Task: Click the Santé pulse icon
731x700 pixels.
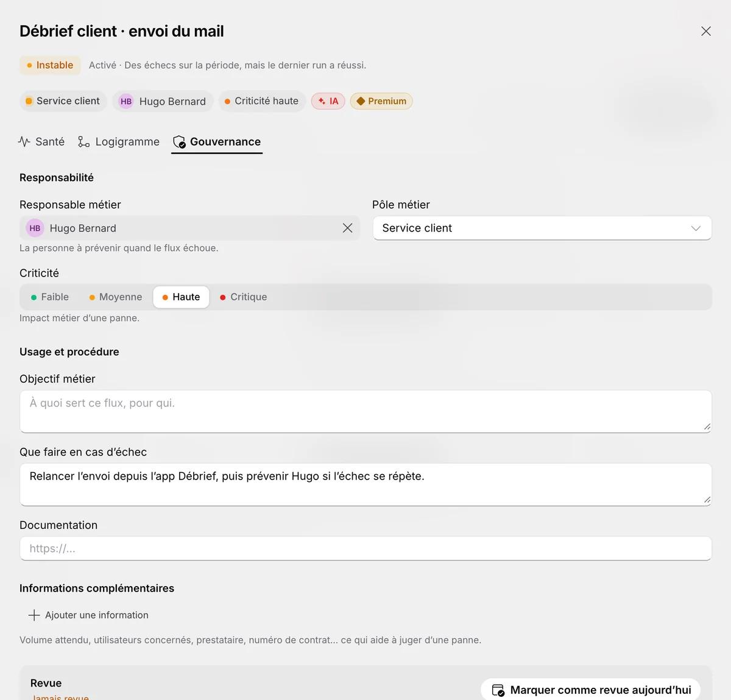Action: point(24,142)
